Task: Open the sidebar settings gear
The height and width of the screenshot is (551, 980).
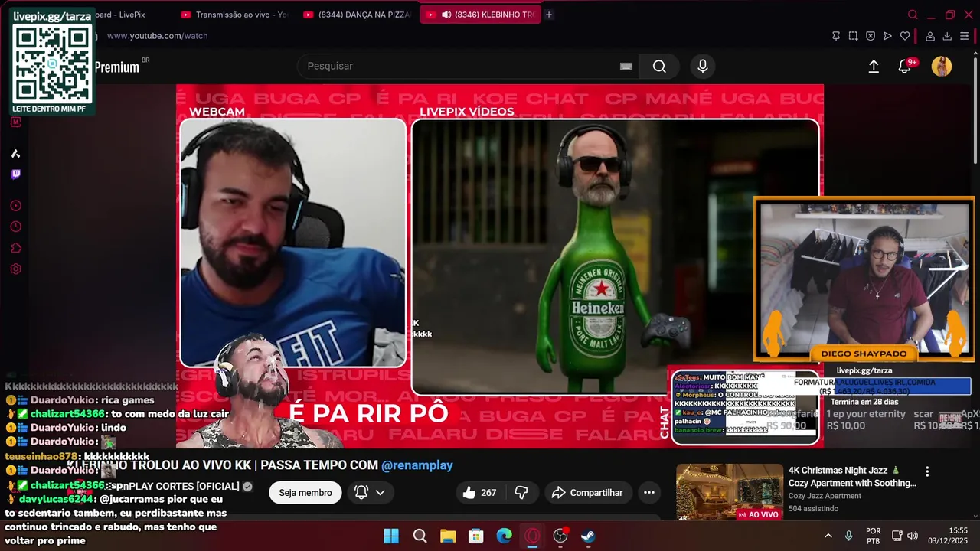Action: tap(15, 269)
